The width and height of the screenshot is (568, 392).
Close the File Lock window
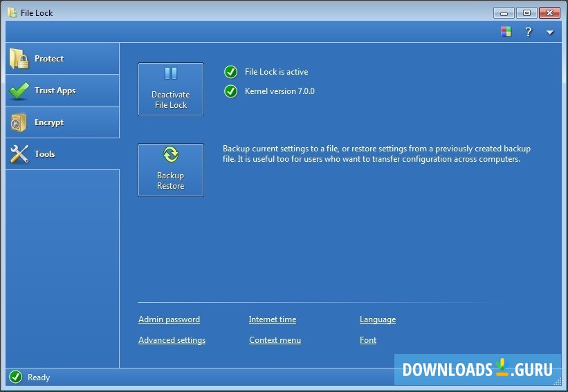point(549,13)
